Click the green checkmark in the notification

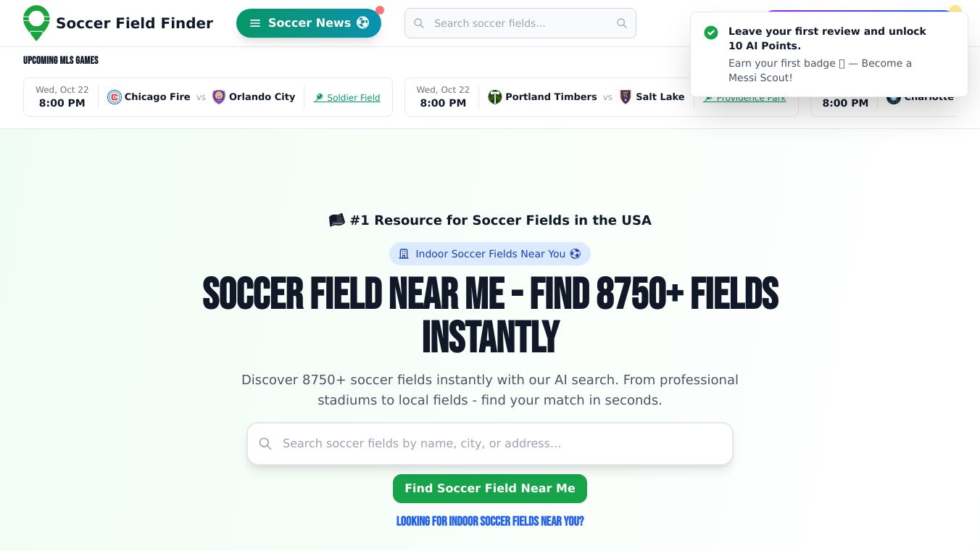tap(711, 33)
